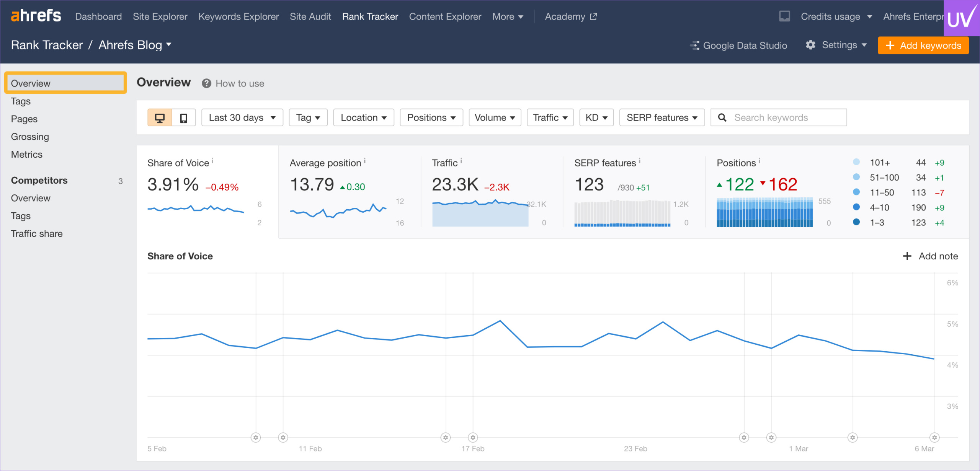Click the Settings gear icon
The width and height of the screenshot is (980, 471).
pos(810,45)
